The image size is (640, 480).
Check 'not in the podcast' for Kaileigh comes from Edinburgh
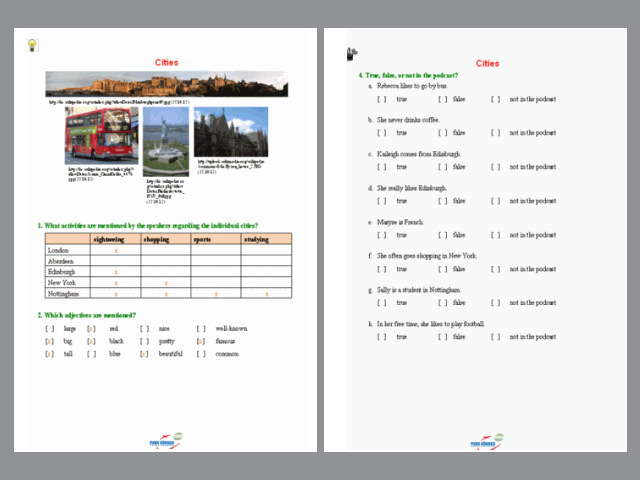tap(495, 166)
